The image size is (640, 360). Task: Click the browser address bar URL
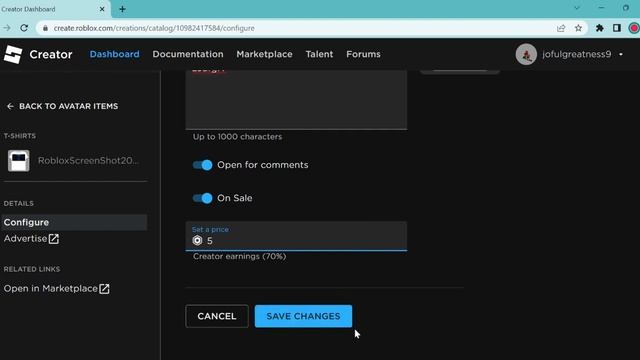coord(154,28)
